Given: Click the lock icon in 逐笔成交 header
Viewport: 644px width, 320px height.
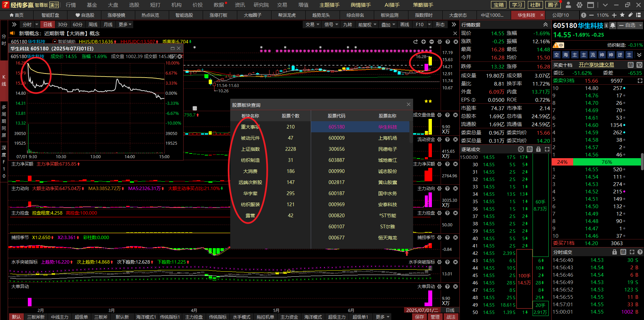Looking at the screenshot, I should tap(538, 149).
